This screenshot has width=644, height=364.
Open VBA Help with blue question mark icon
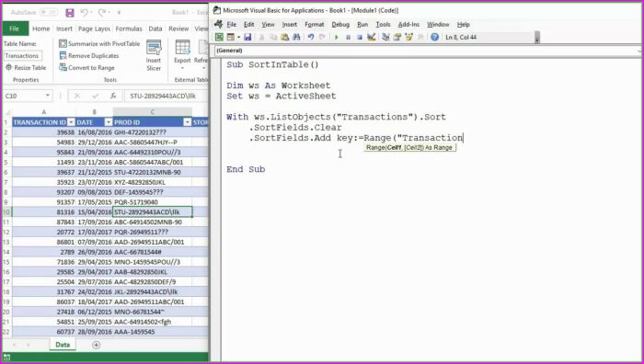[x=434, y=38]
